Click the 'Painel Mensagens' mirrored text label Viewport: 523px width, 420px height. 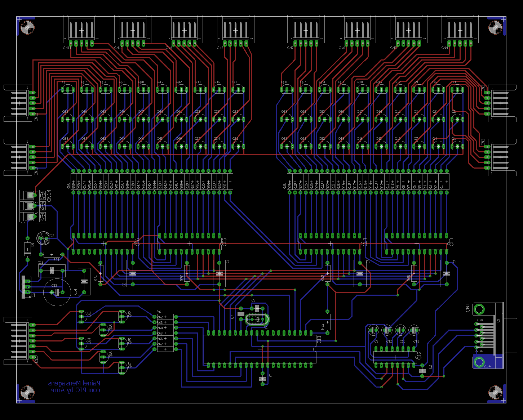[x=74, y=383]
